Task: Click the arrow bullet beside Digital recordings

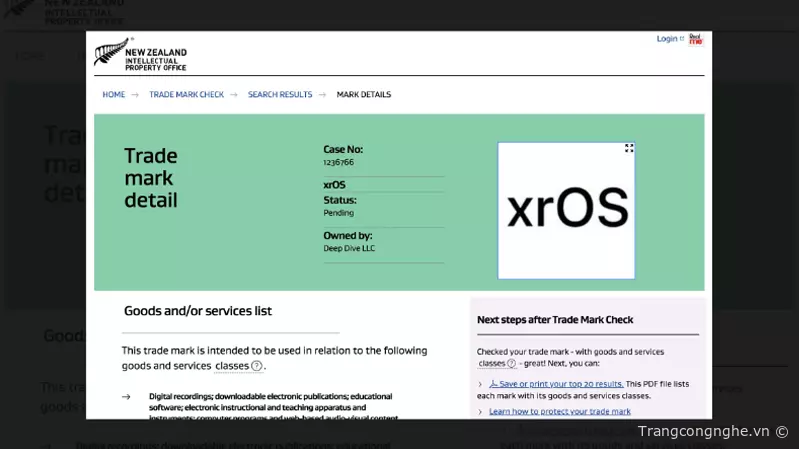Action: tap(126, 397)
